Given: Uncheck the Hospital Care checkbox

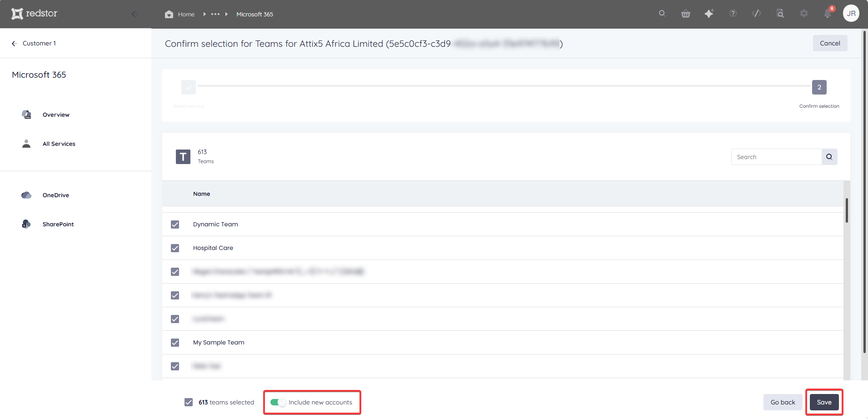Looking at the screenshot, I should [175, 248].
